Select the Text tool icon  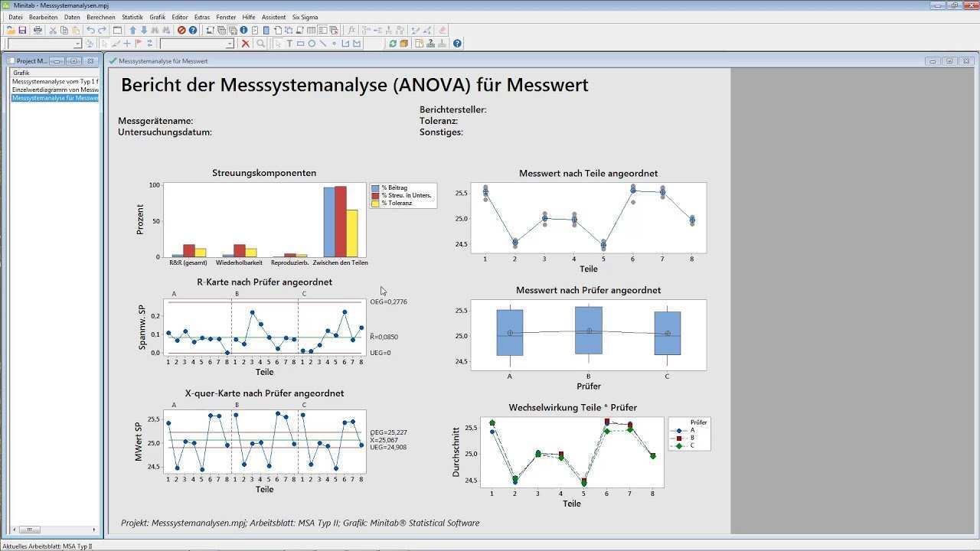[x=289, y=44]
